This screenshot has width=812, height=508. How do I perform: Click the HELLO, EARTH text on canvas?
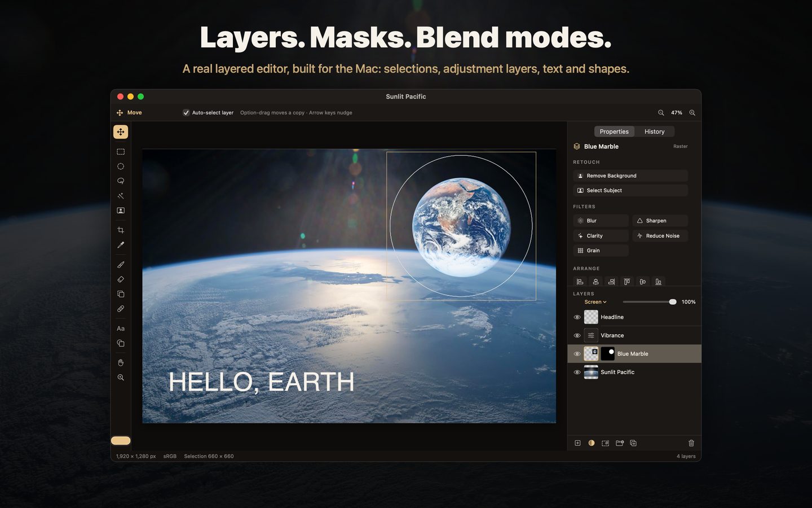(x=261, y=382)
